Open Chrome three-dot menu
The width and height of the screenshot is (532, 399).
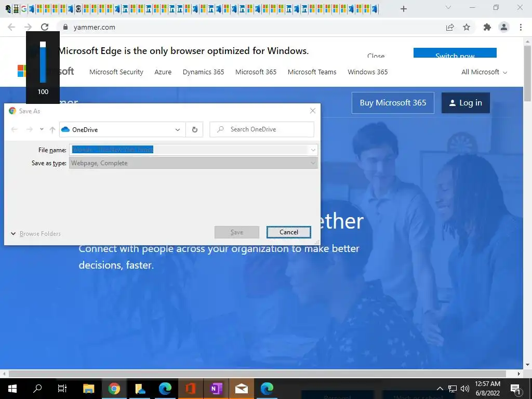pyautogui.click(x=521, y=27)
